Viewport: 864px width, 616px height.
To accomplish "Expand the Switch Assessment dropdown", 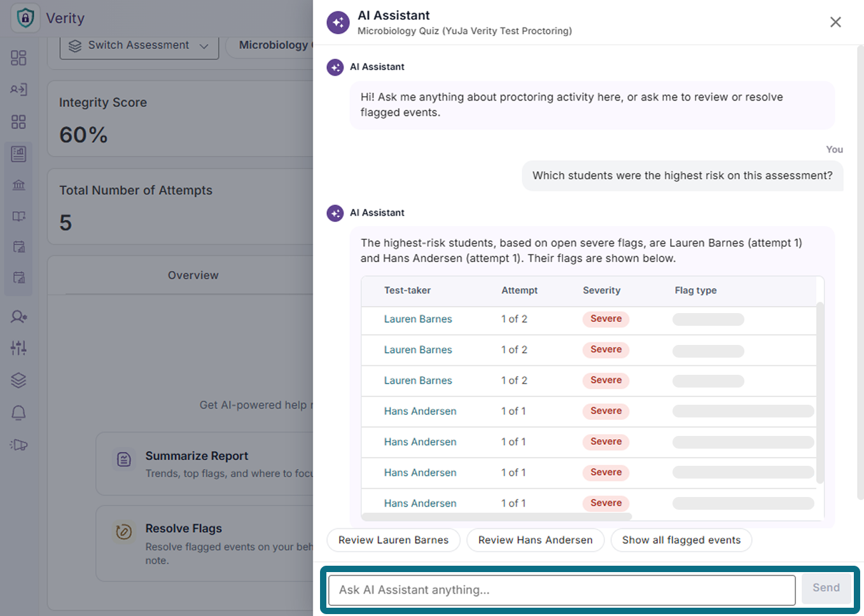I will pos(139,46).
